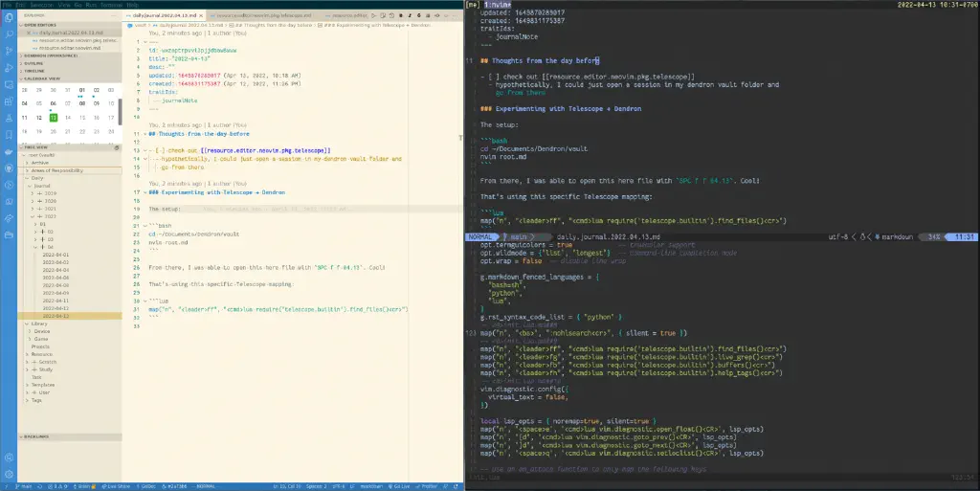Expand the Archive tree node

coord(28,163)
